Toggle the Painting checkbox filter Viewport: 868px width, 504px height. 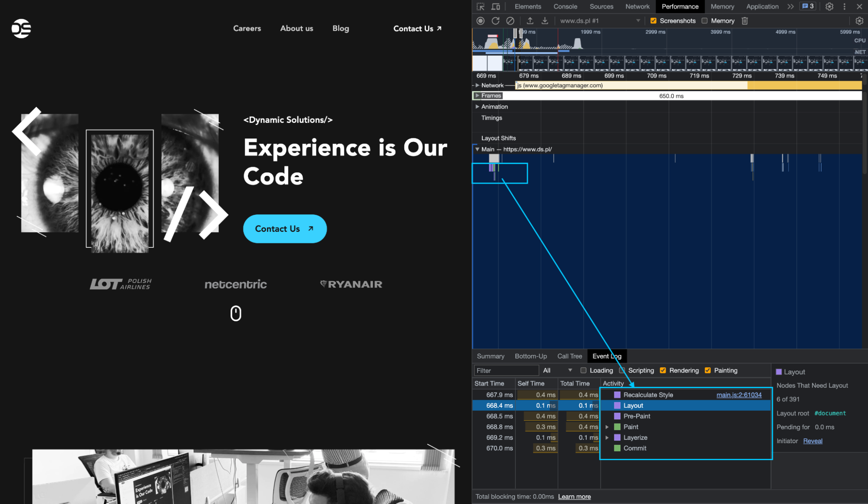coord(708,370)
